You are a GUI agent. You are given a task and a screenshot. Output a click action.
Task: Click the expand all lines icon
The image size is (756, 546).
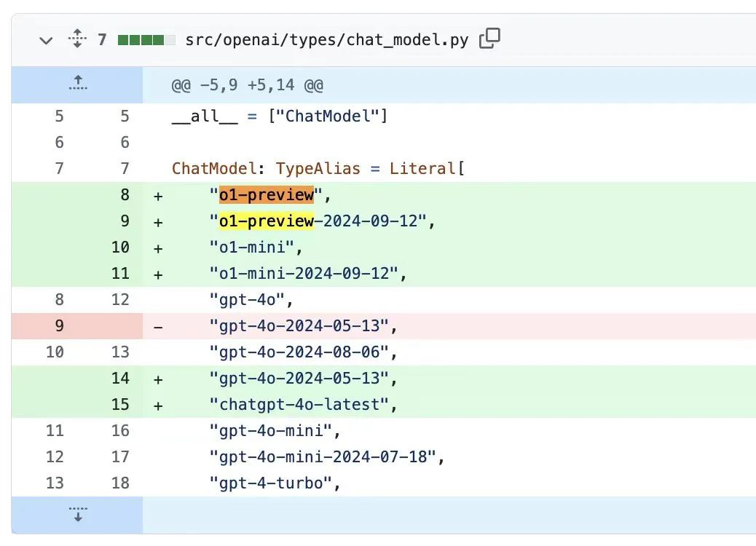[x=77, y=39]
